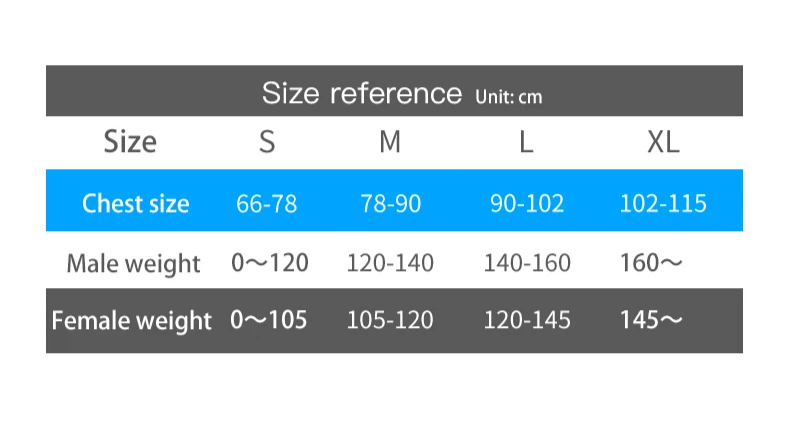Click chest size value 90-102
The image size is (790, 444).
pyautogui.click(x=527, y=204)
